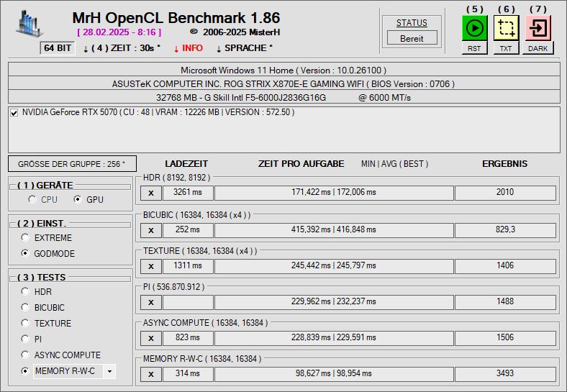Image resolution: width=567 pixels, height=392 pixels.
Task: Clear the HDR result with its X button
Action: [x=151, y=193]
